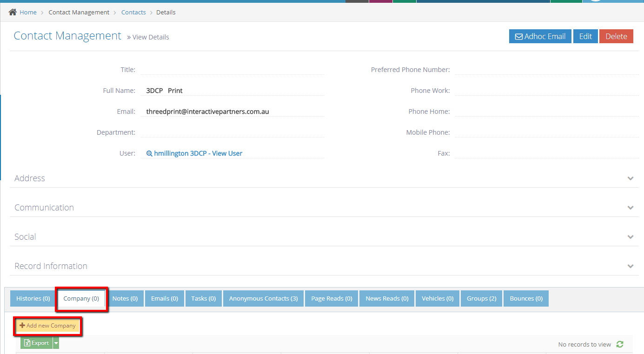Viewport: 644px width, 354px height.
Task: Open the Export dropdown arrow
Action: coord(56,342)
